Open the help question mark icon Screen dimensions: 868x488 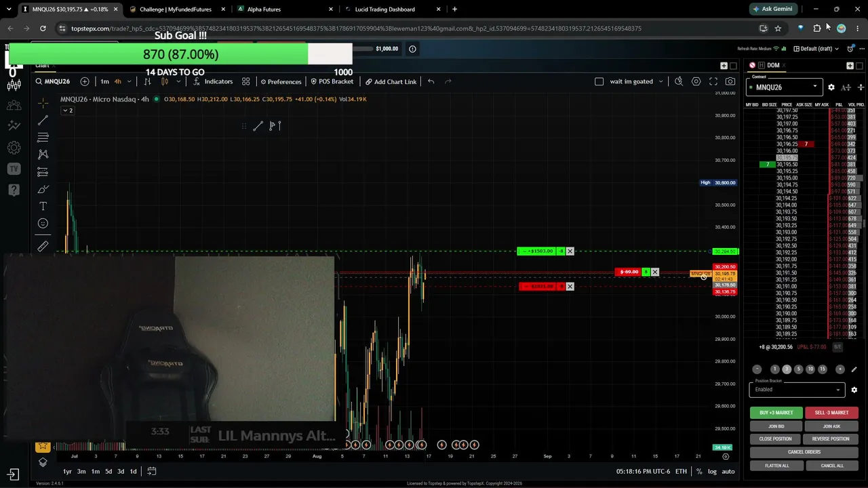click(14, 190)
